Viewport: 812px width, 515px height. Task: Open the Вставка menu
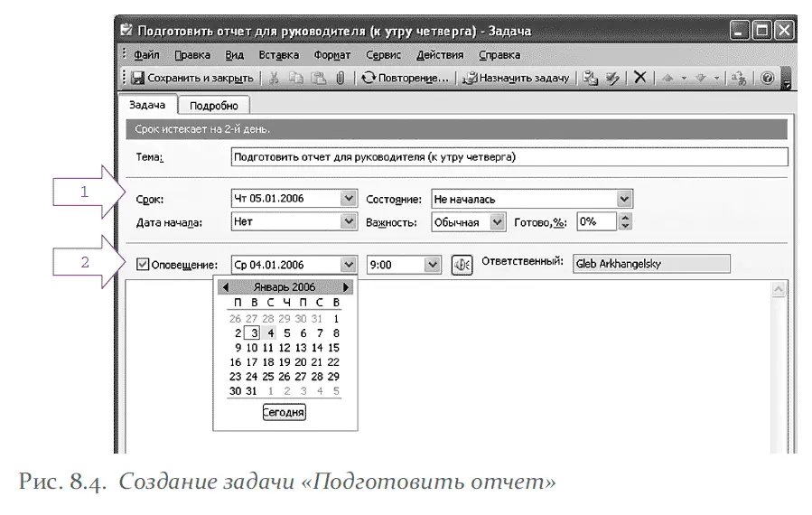click(x=278, y=54)
